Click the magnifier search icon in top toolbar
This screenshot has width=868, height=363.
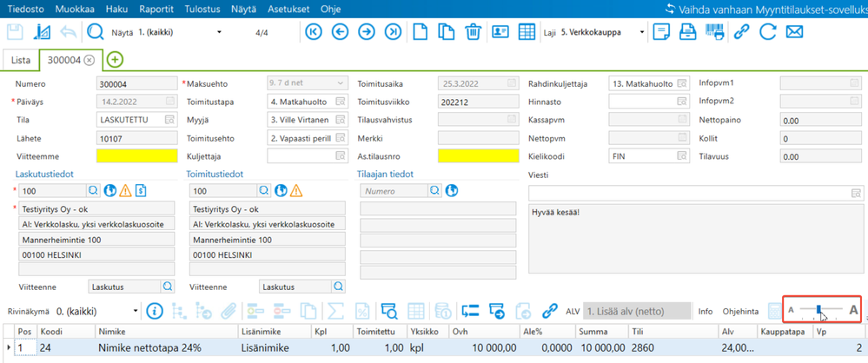(95, 32)
